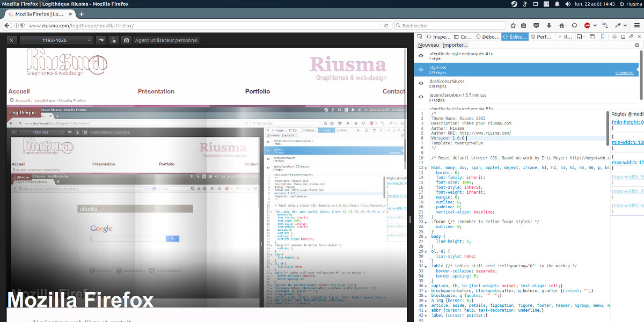
Task: Click the Adblock Plus icon
Action: tap(588, 25)
